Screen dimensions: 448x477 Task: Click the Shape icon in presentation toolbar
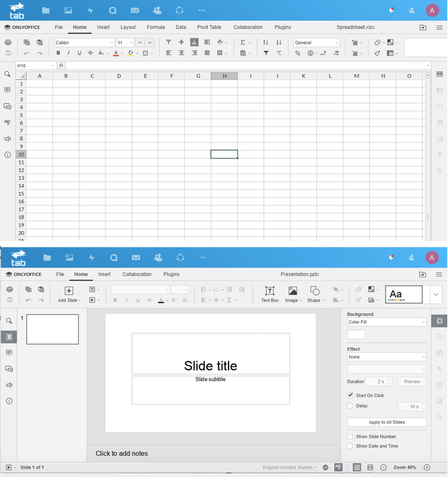315,291
